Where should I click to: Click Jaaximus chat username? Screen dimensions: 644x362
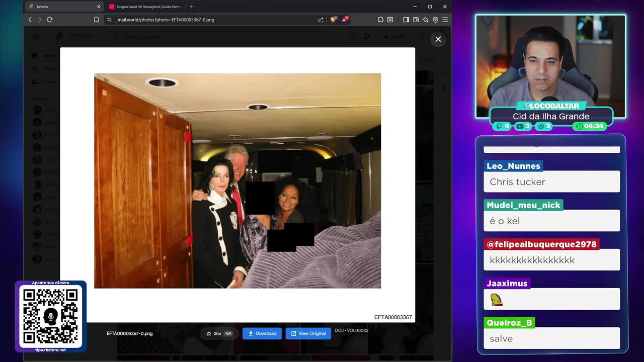(x=507, y=284)
